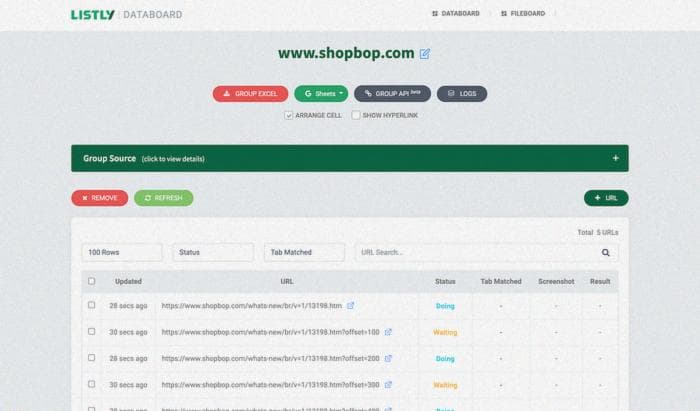Screen dimensions: 700x411
Task: Click the URL ending in 13198.htm
Action: tap(251, 306)
